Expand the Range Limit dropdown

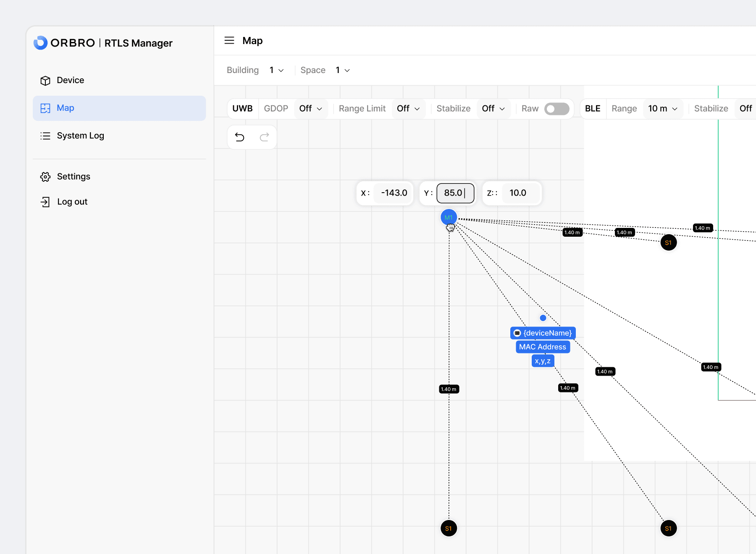coord(408,109)
